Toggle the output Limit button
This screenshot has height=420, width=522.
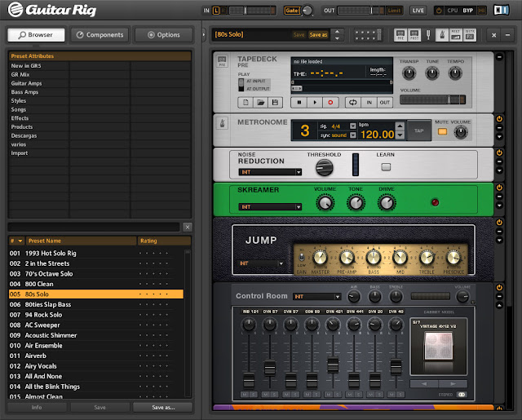tap(394, 11)
